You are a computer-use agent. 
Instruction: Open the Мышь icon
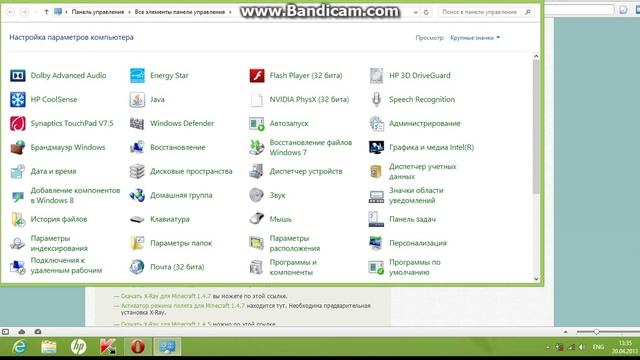tap(257, 219)
